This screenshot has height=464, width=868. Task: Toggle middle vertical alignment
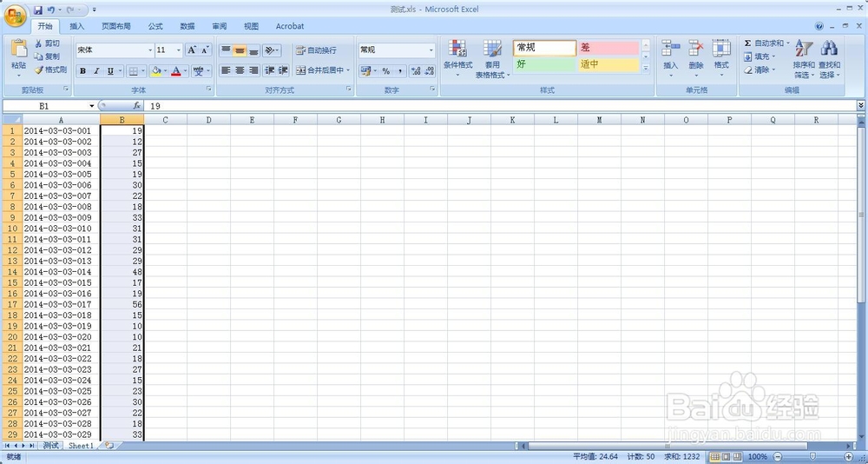click(240, 50)
